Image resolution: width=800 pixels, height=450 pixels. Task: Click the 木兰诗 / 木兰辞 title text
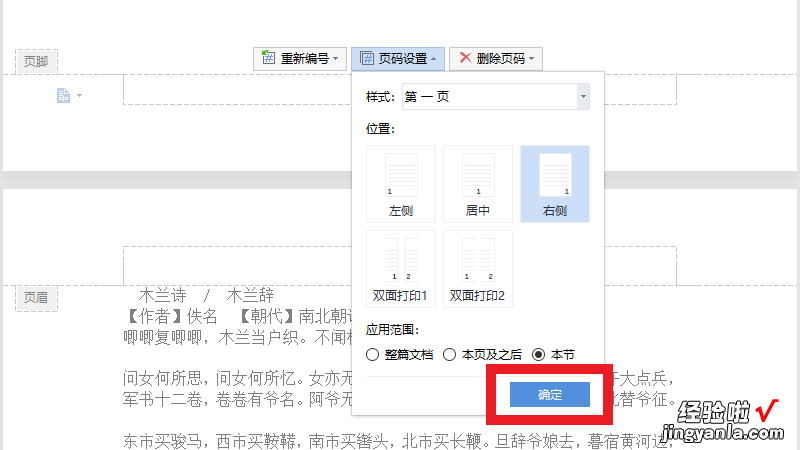[206, 295]
